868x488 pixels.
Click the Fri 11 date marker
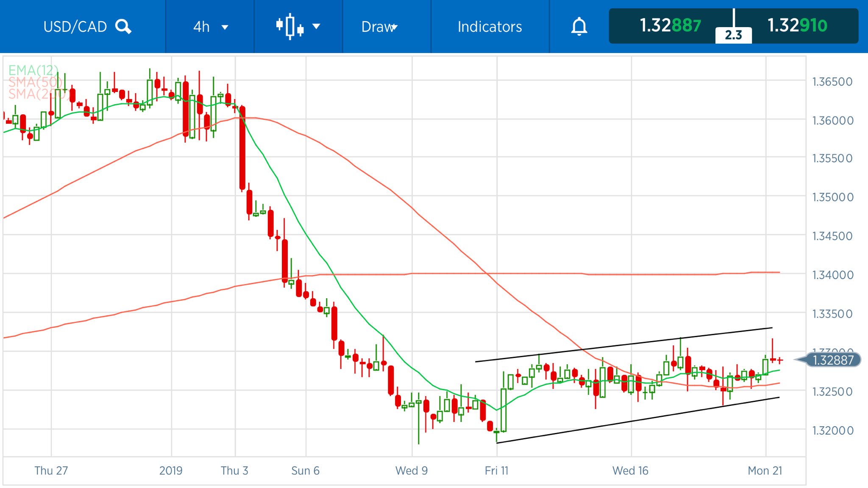(496, 471)
